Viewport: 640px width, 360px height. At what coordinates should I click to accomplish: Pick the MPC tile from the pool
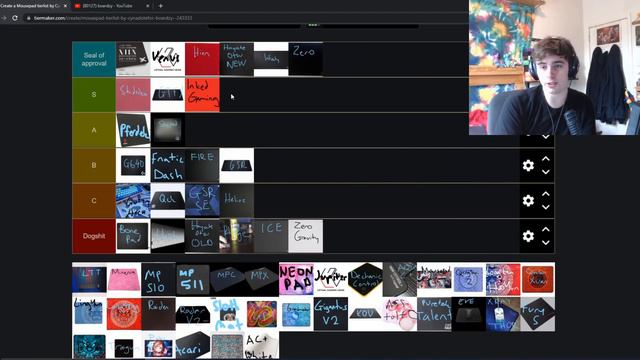pos(227,280)
